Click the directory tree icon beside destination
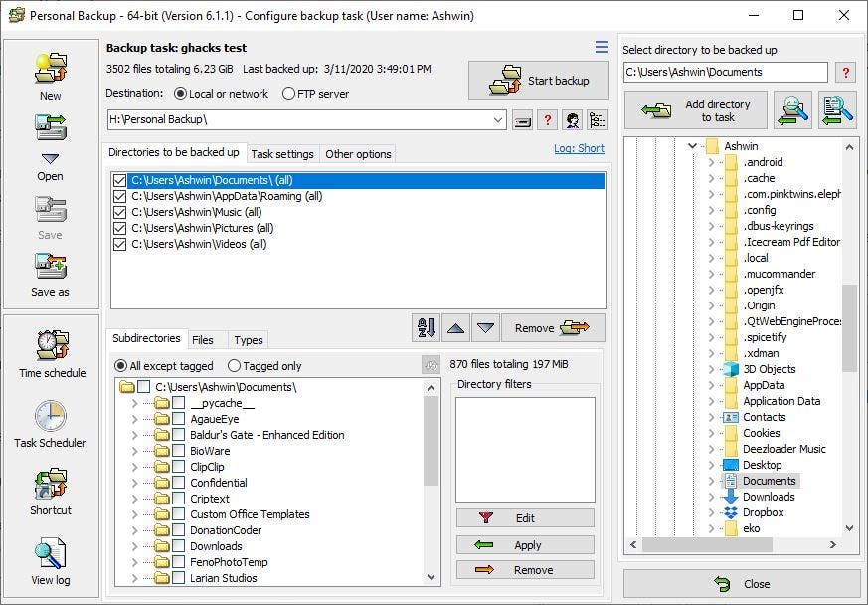 coord(597,119)
